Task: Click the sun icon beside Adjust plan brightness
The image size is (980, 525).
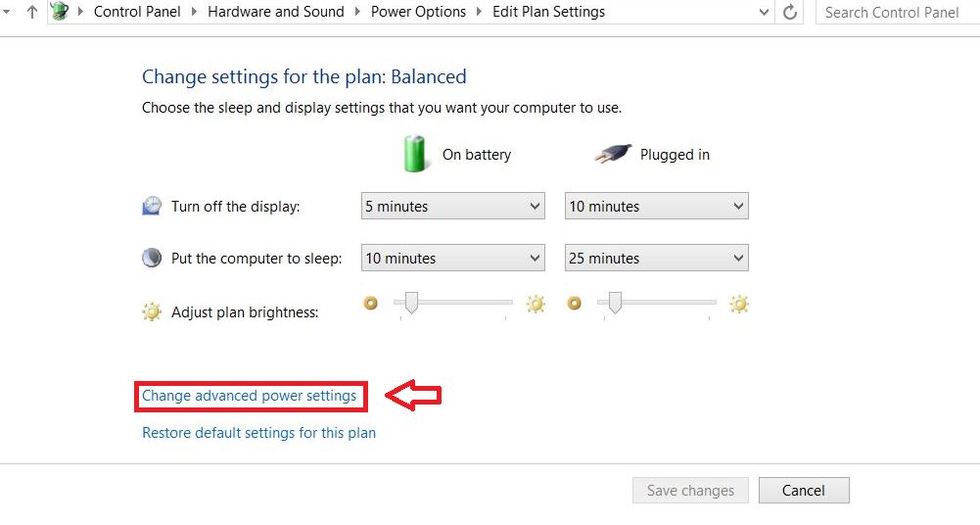Action: 152,312
